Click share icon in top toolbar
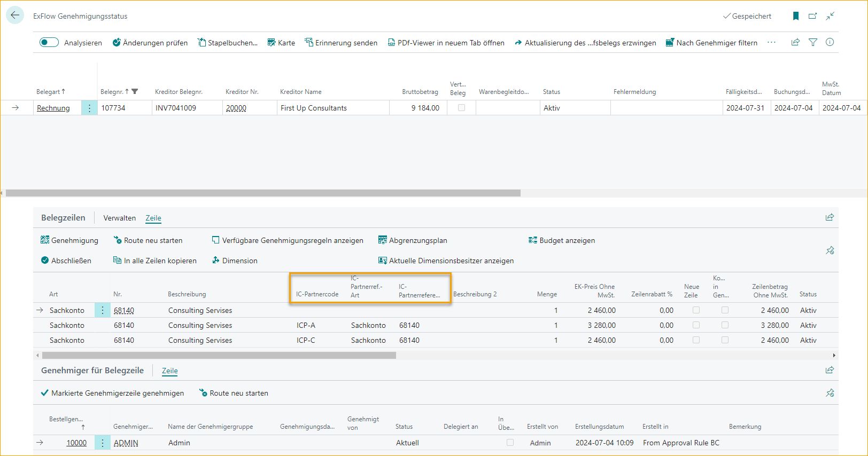Viewport: 868px width, 456px height. click(x=795, y=42)
